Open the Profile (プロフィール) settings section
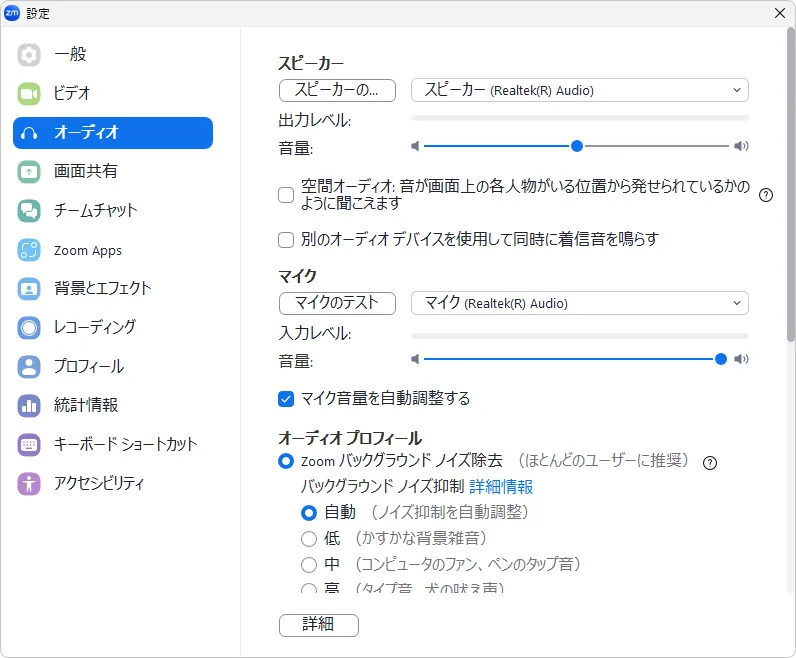796x658 pixels. tap(88, 366)
